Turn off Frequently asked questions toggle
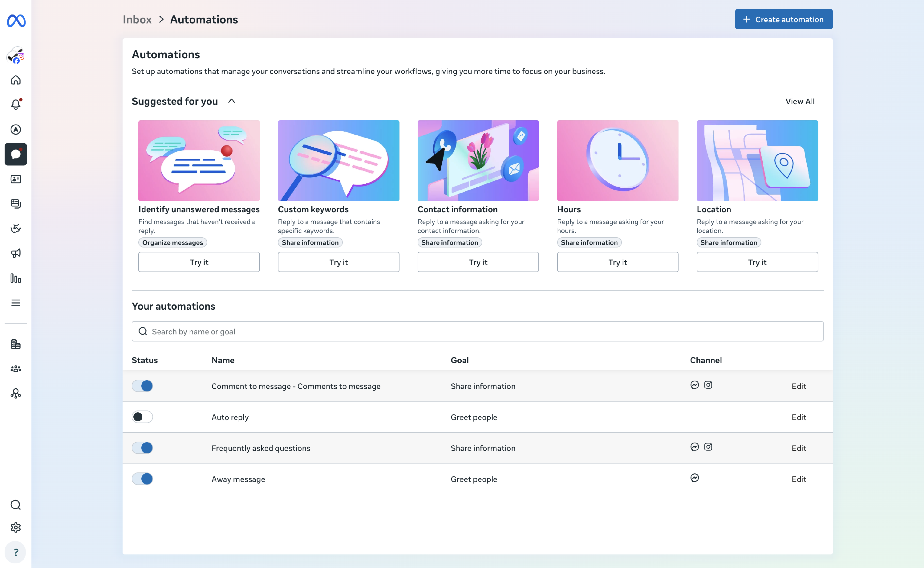Screen dimensions: 924x568 tap(142, 448)
